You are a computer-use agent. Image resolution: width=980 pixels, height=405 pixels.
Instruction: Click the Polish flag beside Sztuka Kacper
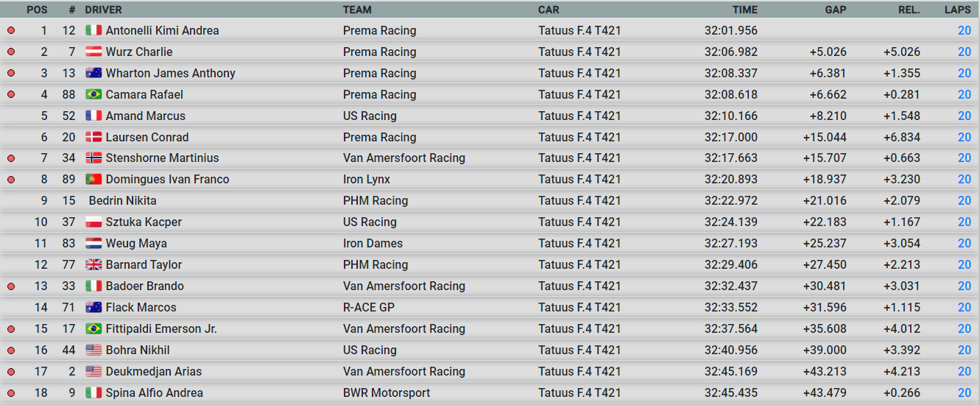click(94, 222)
